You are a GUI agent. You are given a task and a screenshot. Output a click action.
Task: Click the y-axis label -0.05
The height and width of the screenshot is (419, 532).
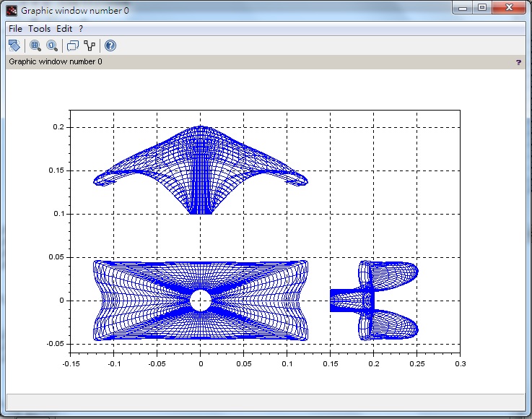[56, 344]
